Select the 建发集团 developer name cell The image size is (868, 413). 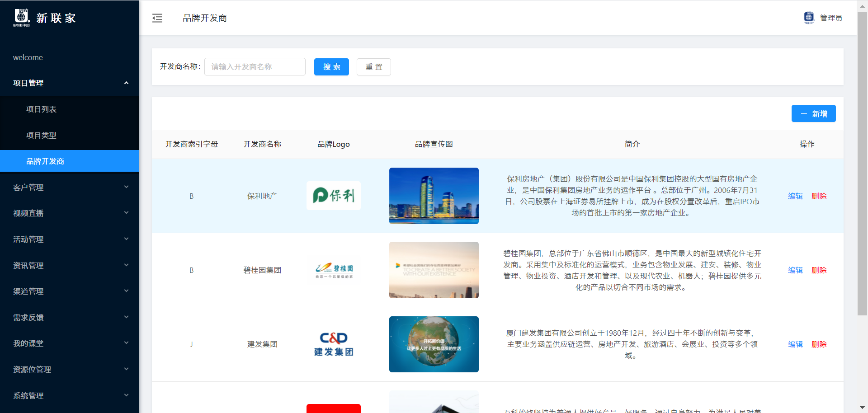[x=262, y=344]
